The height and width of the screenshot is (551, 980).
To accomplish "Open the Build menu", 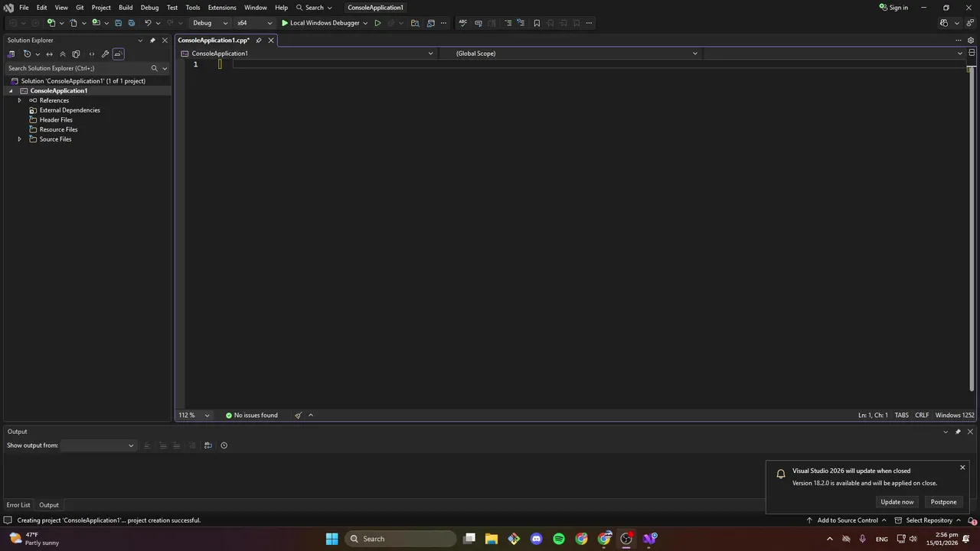I will (126, 8).
